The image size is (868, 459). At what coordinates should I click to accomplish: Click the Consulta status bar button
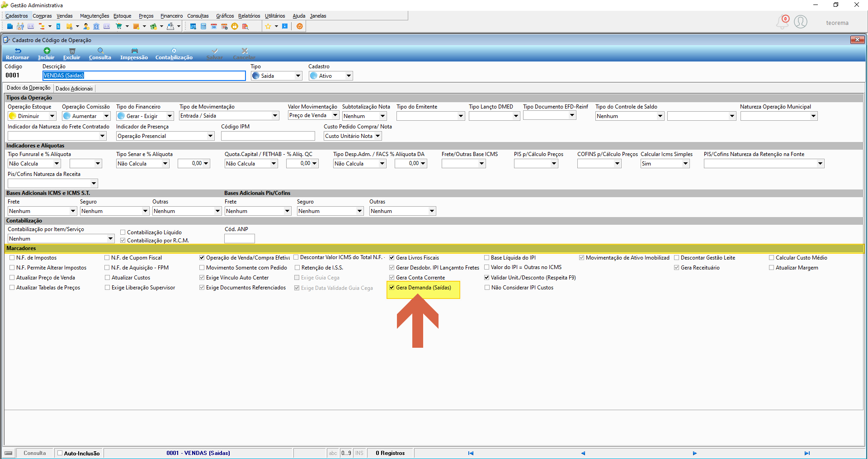coord(34,453)
